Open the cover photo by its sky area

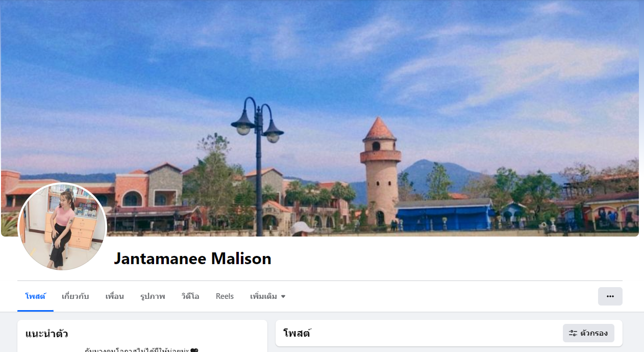pyautogui.click(x=319, y=61)
